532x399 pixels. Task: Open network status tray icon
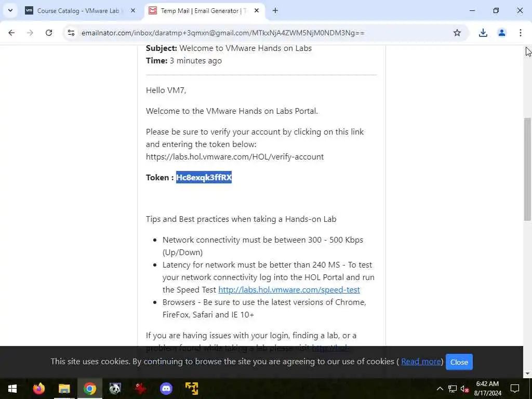pyautogui.click(x=453, y=389)
